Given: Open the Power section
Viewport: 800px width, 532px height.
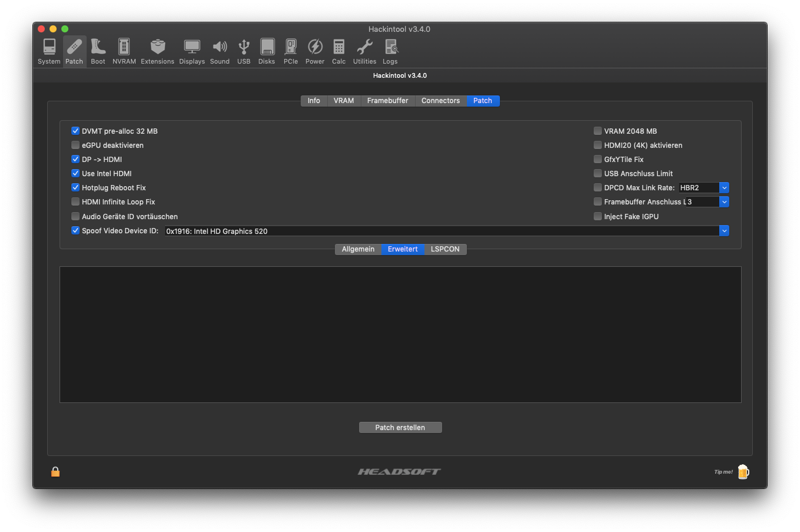Looking at the screenshot, I should (x=315, y=51).
